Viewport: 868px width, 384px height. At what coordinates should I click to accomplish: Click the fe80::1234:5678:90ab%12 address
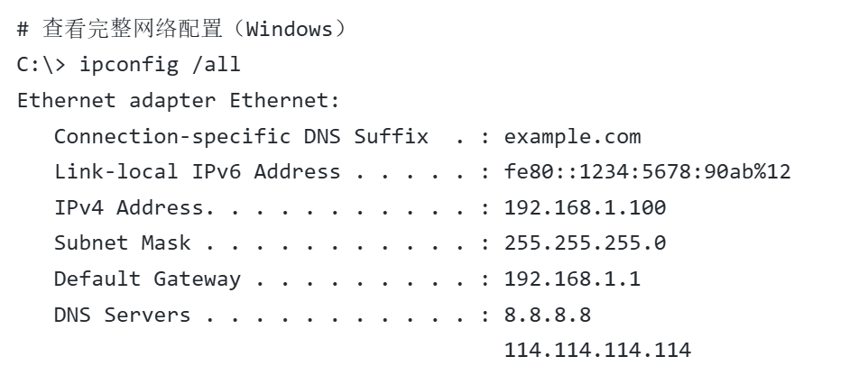click(x=647, y=172)
